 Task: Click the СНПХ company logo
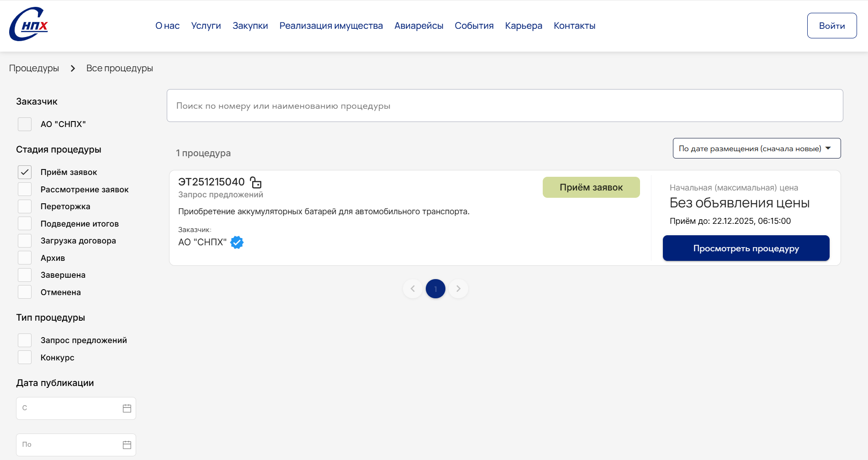pyautogui.click(x=29, y=24)
